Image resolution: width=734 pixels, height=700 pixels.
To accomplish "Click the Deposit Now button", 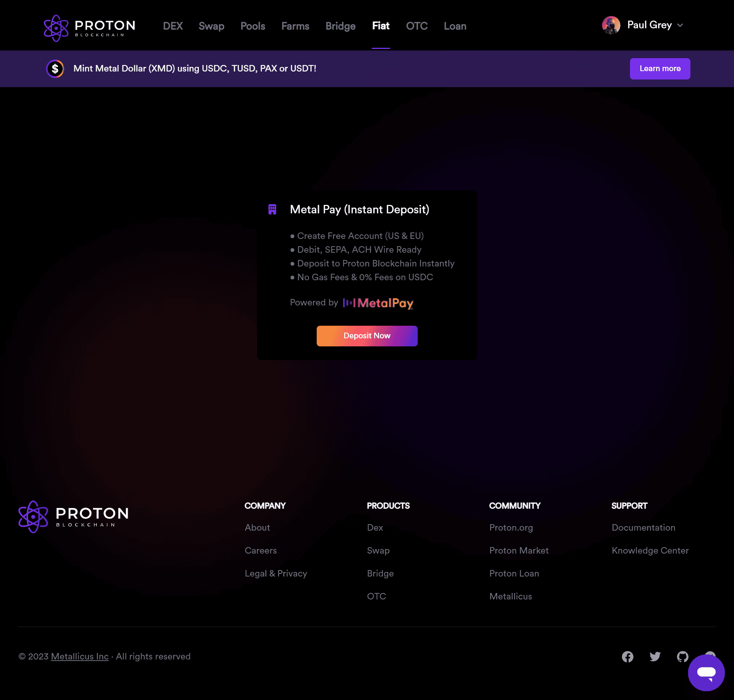I will (x=367, y=336).
